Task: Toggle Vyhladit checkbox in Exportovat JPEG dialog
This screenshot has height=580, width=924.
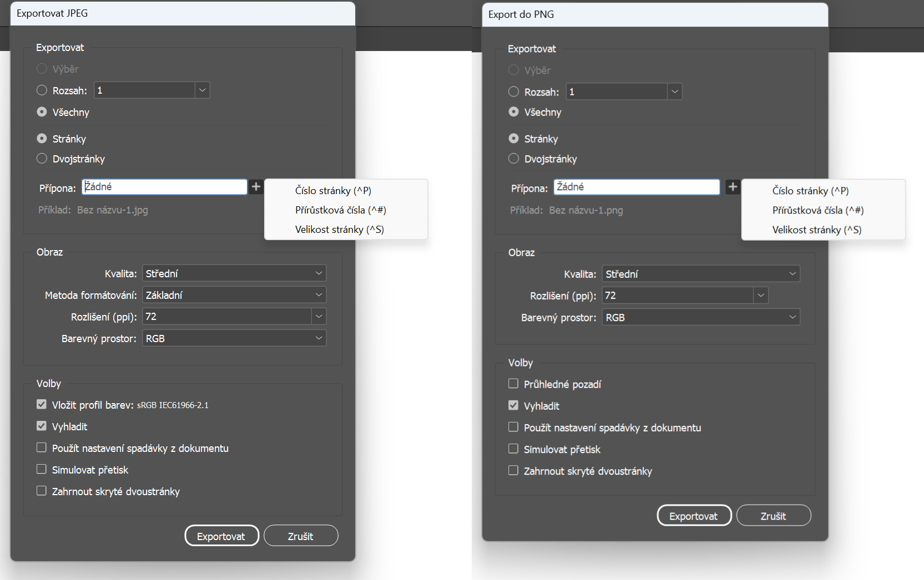Action: click(x=42, y=426)
